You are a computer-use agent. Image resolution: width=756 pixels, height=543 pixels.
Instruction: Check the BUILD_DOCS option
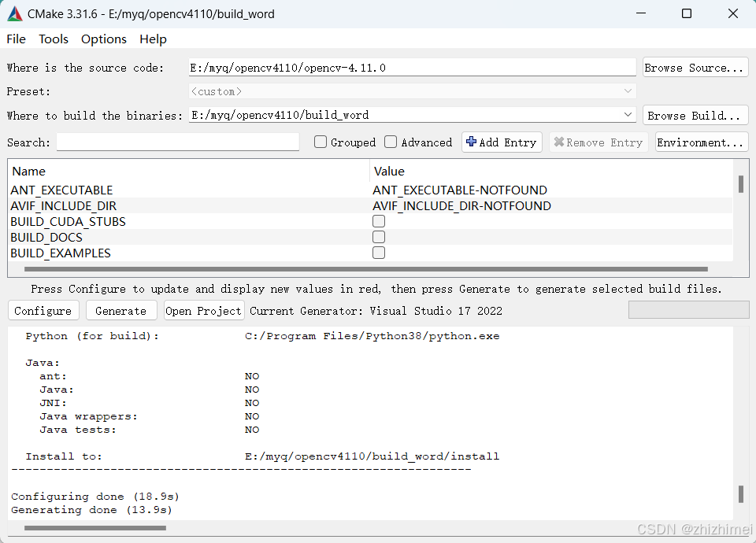pyautogui.click(x=379, y=237)
